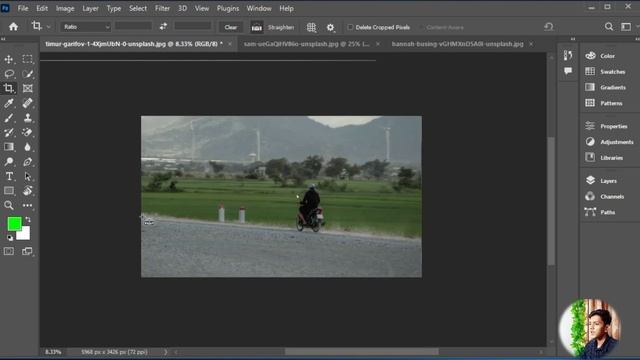
Task: Click the crop height input field
Action: 192,26
